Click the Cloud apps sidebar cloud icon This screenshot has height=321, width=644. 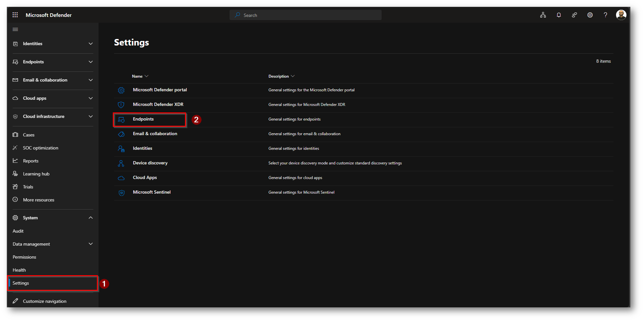15,98
